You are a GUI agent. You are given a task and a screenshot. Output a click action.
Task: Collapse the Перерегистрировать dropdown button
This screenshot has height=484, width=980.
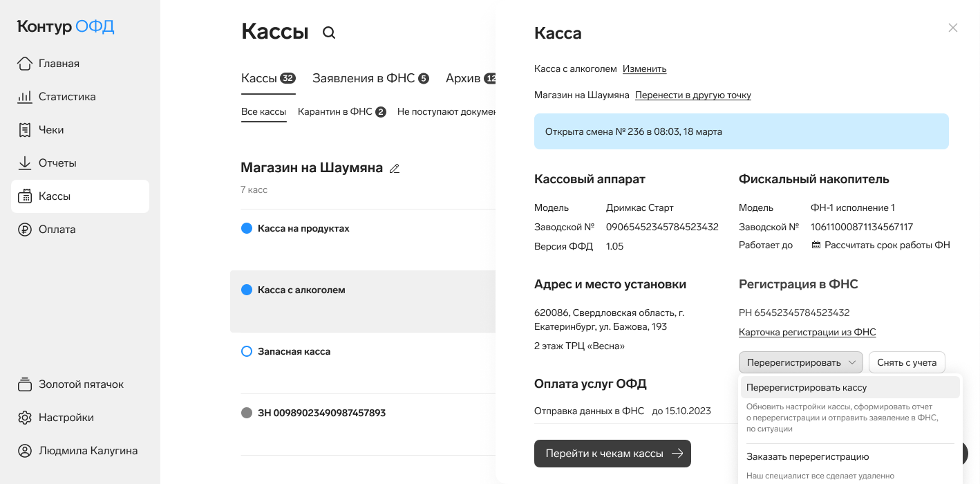(x=801, y=363)
